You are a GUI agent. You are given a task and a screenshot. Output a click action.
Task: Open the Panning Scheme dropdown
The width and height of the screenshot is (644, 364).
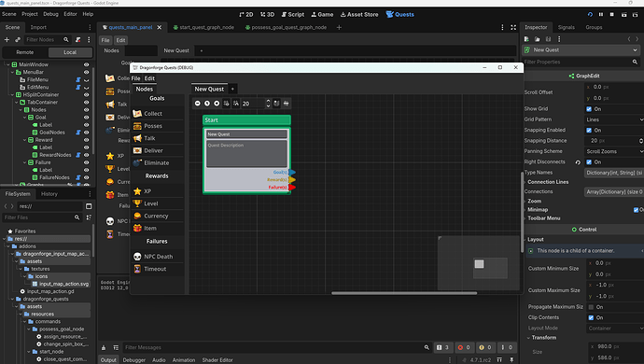click(614, 151)
